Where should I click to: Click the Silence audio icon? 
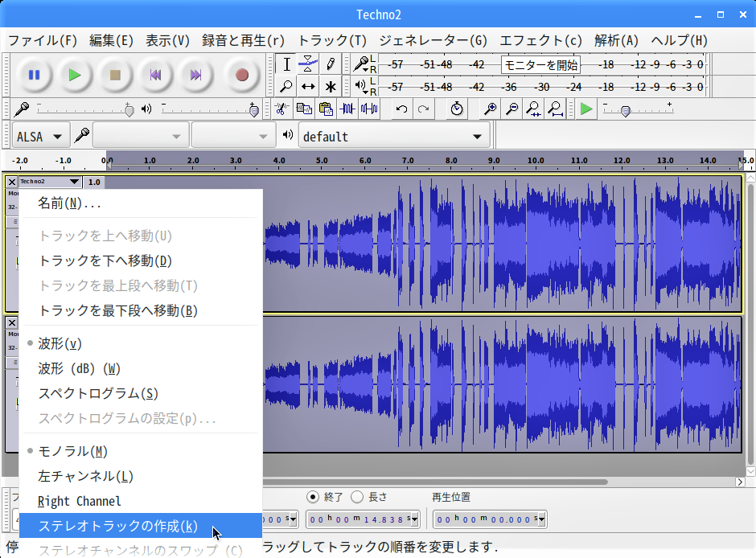(369, 109)
